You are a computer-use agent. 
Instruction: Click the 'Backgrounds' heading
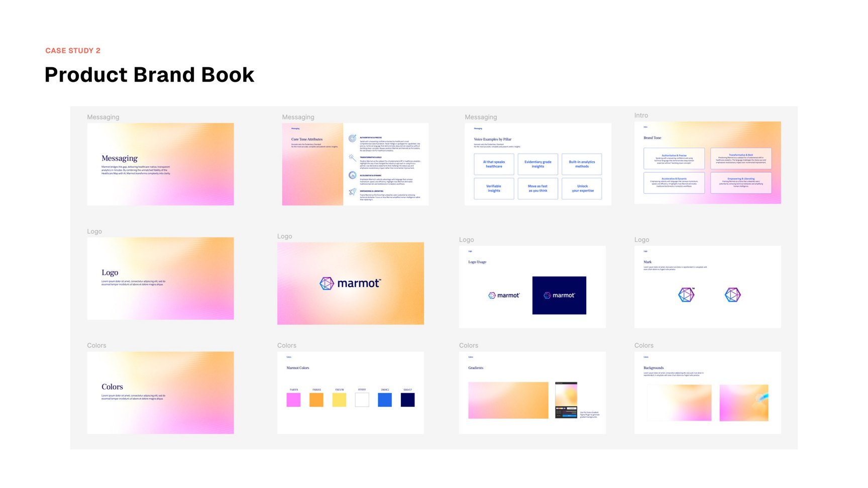[x=654, y=368]
